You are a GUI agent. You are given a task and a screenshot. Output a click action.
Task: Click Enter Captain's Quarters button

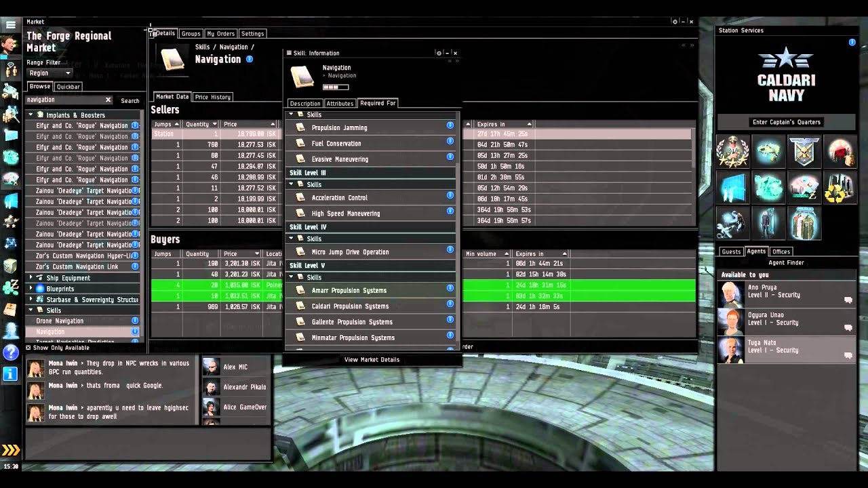point(786,122)
